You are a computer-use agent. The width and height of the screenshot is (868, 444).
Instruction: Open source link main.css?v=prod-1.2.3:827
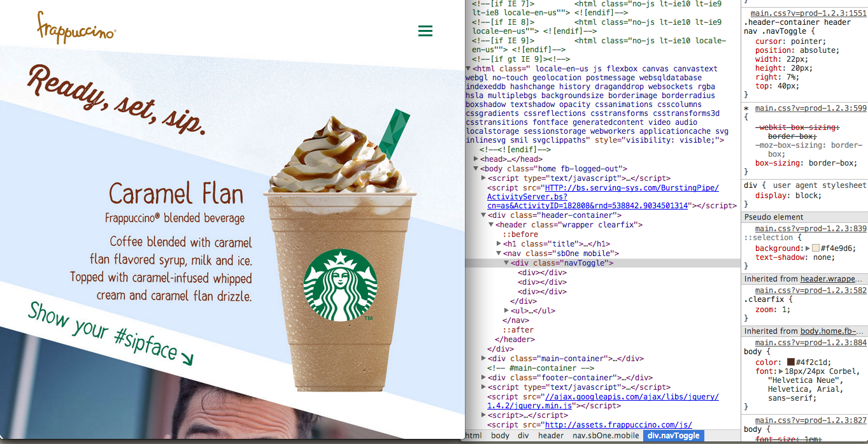coord(811,420)
